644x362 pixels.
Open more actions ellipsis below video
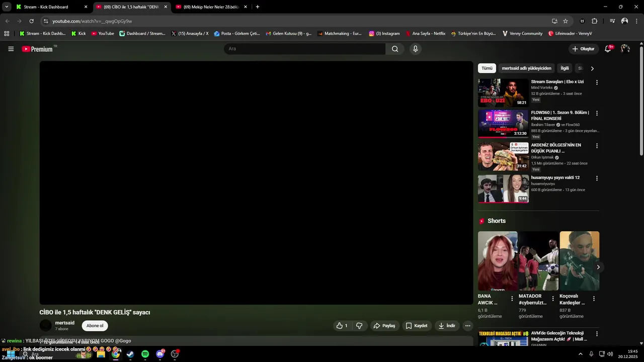tap(468, 326)
